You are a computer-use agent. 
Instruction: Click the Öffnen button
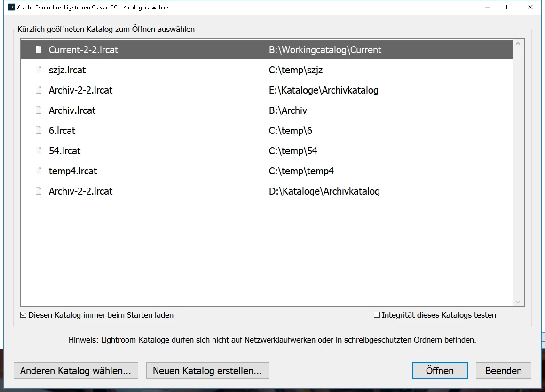(440, 371)
